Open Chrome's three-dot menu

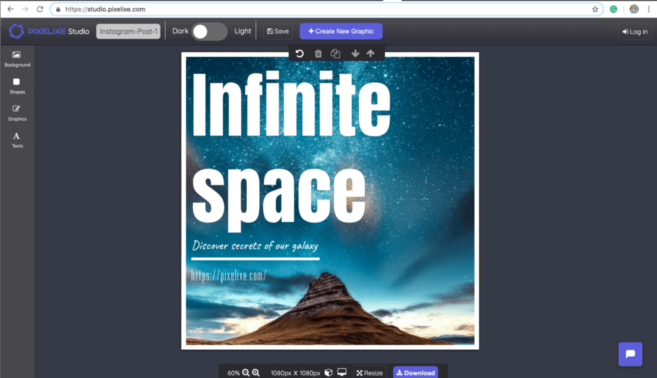point(649,9)
